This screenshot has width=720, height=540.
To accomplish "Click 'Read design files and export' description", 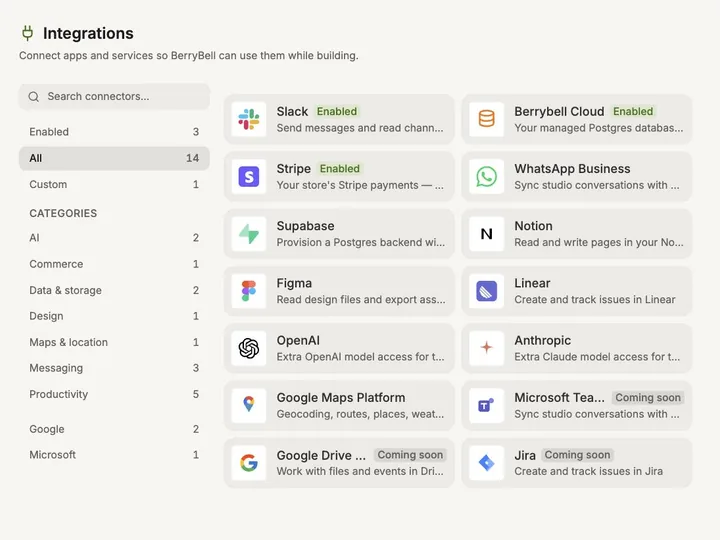I will (x=360, y=299).
